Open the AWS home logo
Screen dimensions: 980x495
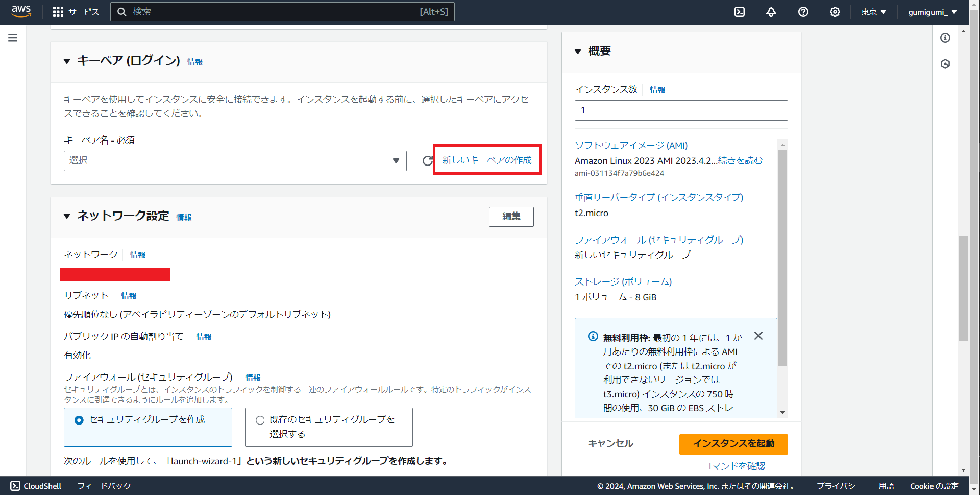tap(21, 11)
